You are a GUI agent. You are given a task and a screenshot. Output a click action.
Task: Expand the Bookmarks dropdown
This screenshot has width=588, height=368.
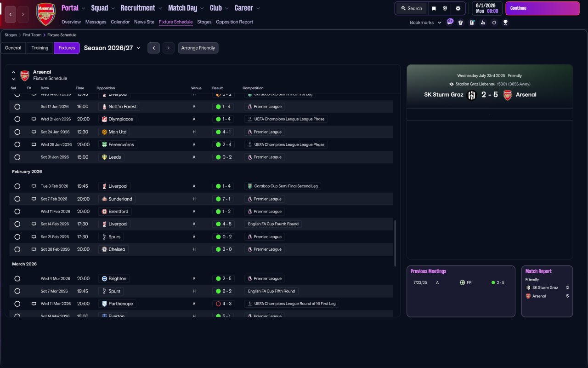click(x=425, y=23)
